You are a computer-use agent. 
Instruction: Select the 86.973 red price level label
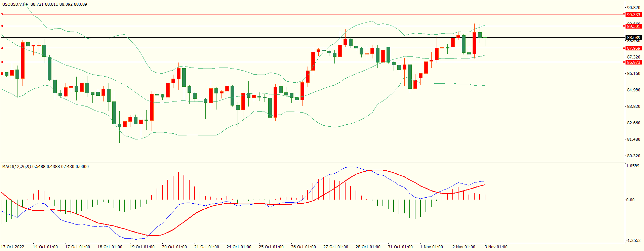(x=634, y=62)
